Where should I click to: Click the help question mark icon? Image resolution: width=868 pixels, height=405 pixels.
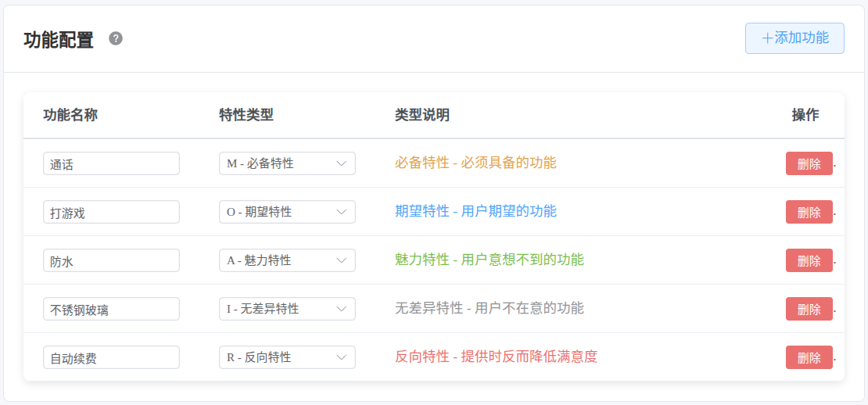pos(116,38)
